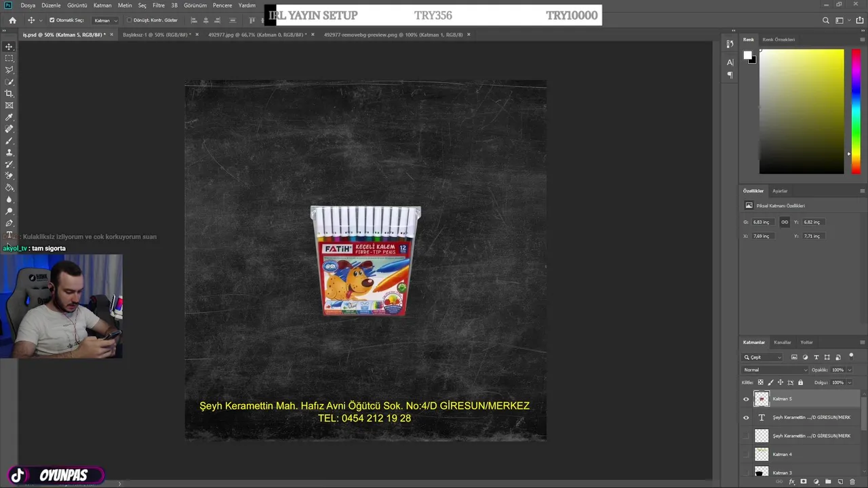This screenshot has height=488, width=868.
Task: Select the Frame tool
Action: (x=9, y=105)
